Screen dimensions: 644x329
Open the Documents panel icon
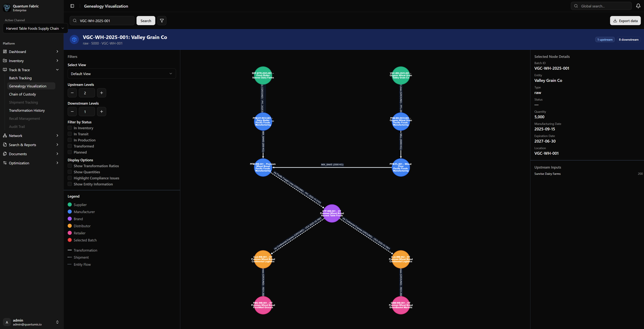coord(5,154)
